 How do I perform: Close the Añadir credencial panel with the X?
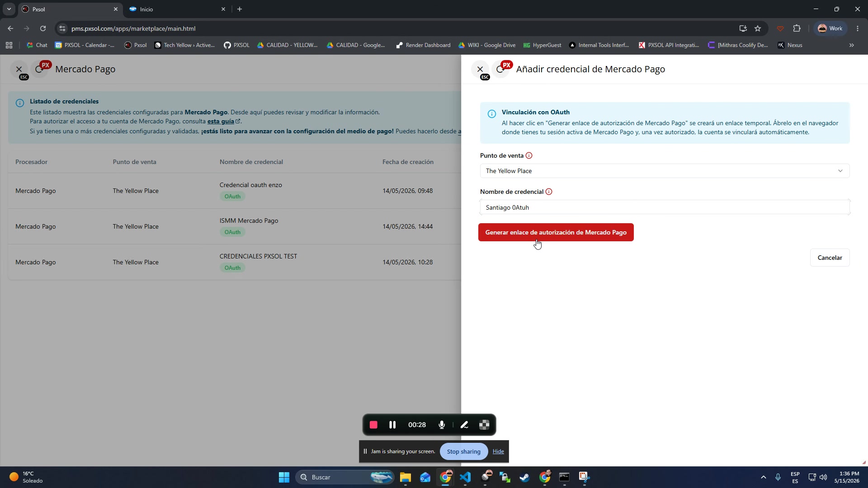click(480, 69)
